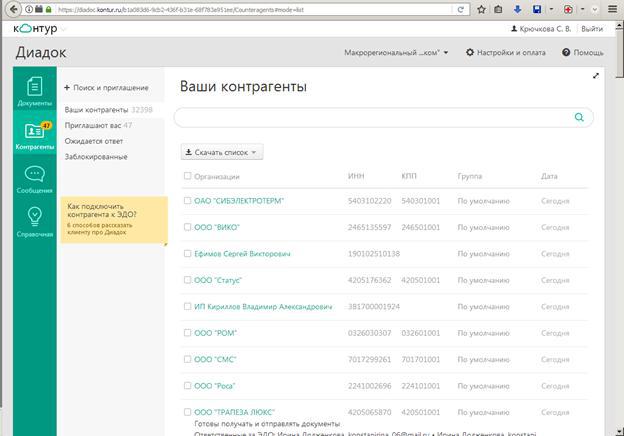Open Сообщения chat section in sidebar
This screenshot has height=436, width=624.
pyautogui.click(x=35, y=179)
